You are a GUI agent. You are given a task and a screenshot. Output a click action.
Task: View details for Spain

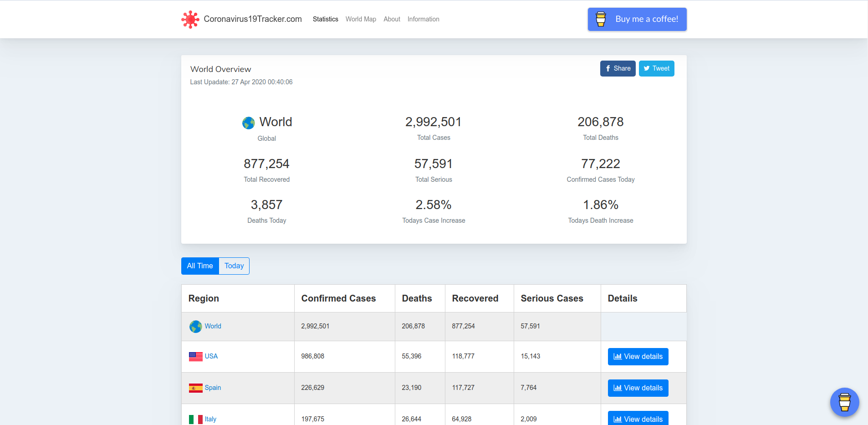click(638, 388)
